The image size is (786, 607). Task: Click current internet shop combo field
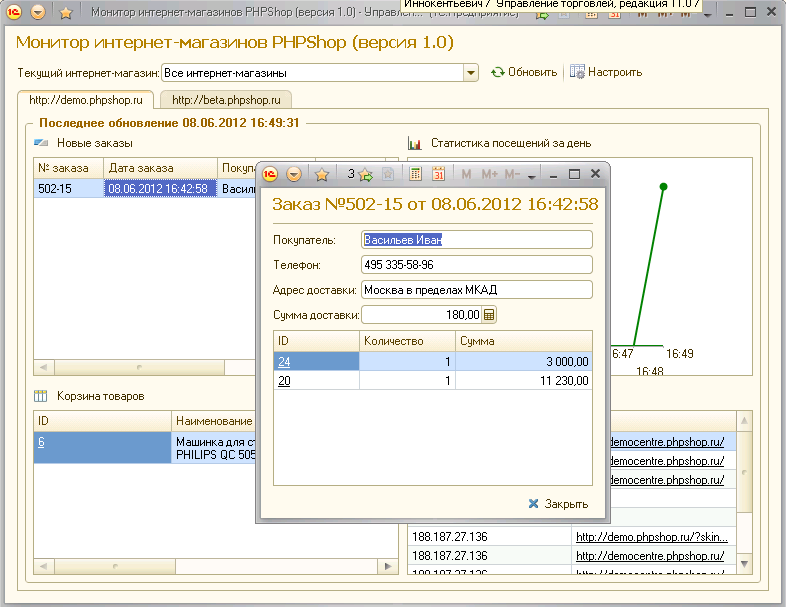click(x=312, y=73)
